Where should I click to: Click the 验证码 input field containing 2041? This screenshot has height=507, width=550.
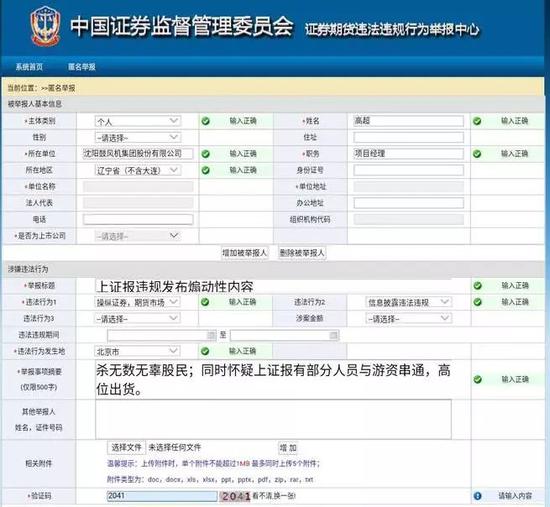click(162, 495)
